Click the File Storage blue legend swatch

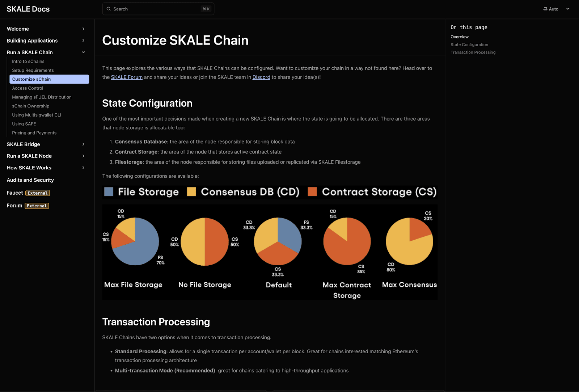(109, 191)
